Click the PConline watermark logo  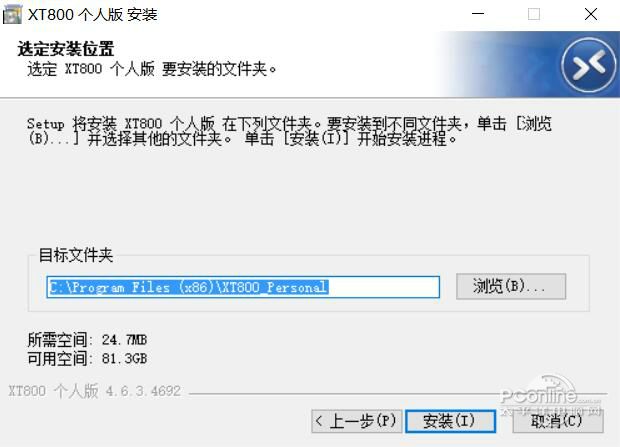(x=552, y=396)
